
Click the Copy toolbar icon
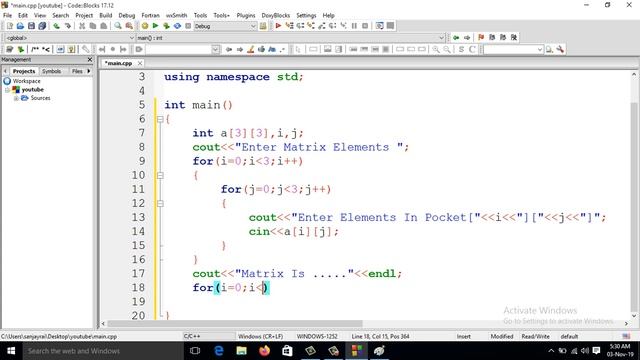click(x=93, y=26)
